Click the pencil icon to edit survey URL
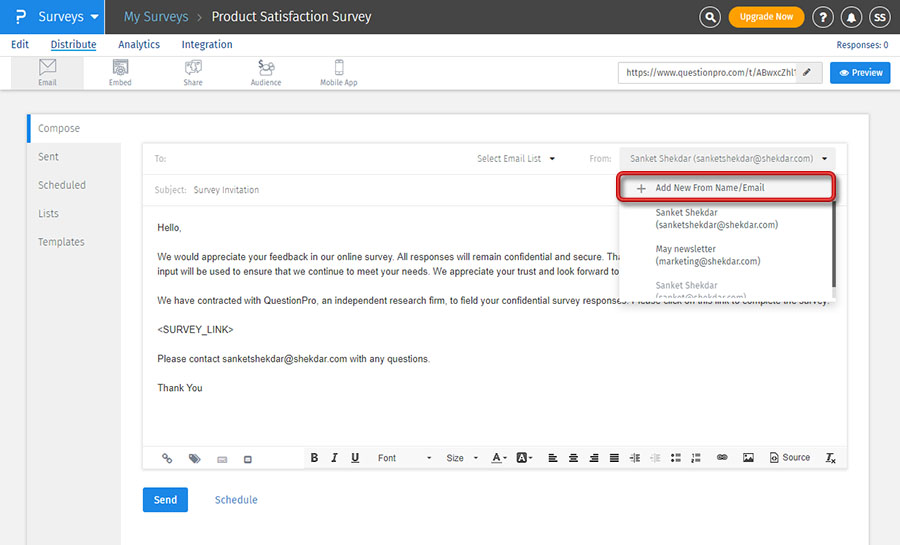 808,73
